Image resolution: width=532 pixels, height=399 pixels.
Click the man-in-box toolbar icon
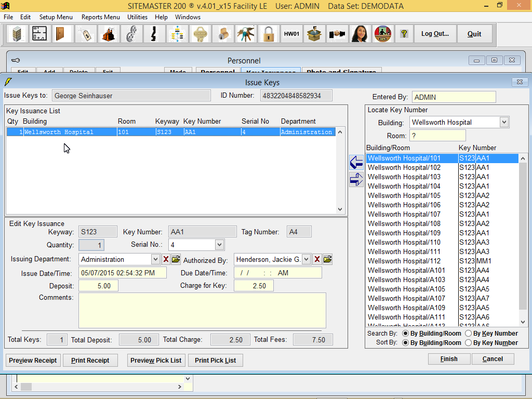tap(314, 34)
